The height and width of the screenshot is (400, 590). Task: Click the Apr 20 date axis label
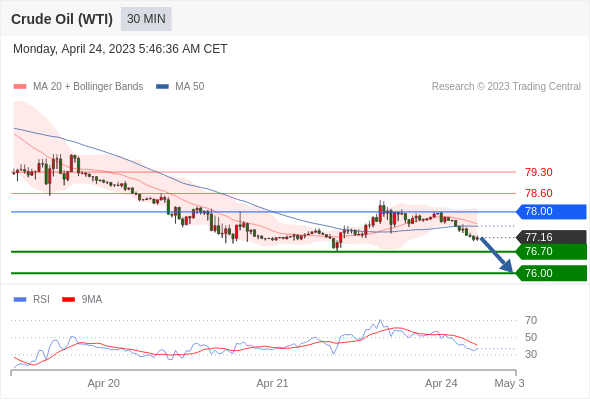(103, 383)
